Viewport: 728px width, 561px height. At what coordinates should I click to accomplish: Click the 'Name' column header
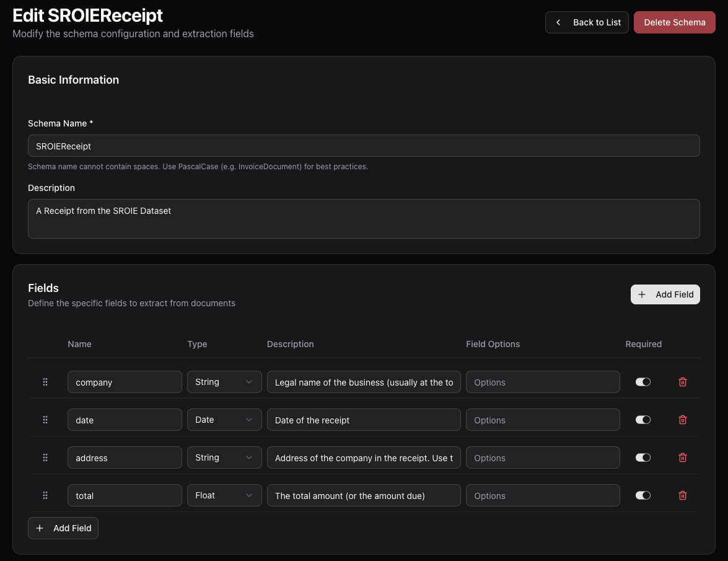pyautogui.click(x=79, y=344)
